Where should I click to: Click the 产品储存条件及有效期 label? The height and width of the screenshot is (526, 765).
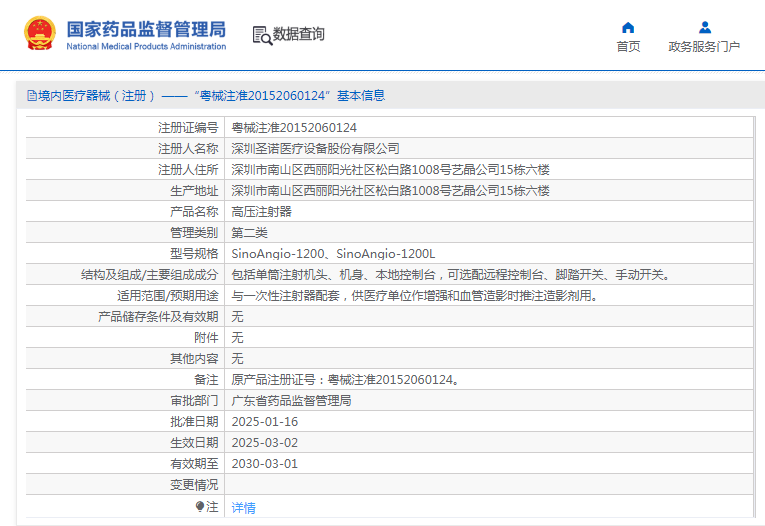[x=158, y=317]
